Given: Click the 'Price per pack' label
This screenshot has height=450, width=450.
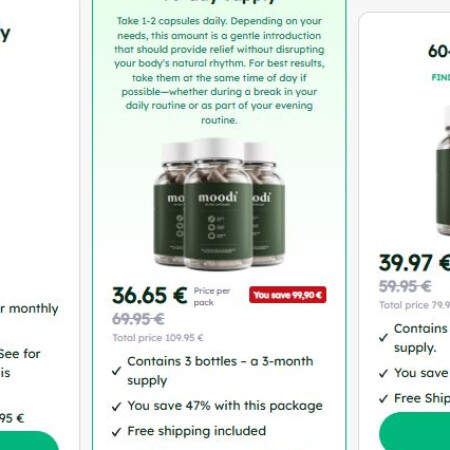Looking at the screenshot, I should (x=212, y=296).
